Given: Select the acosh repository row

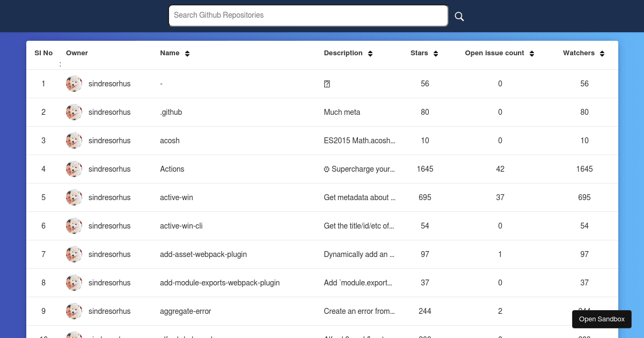Looking at the screenshot, I should [x=170, y=141].
